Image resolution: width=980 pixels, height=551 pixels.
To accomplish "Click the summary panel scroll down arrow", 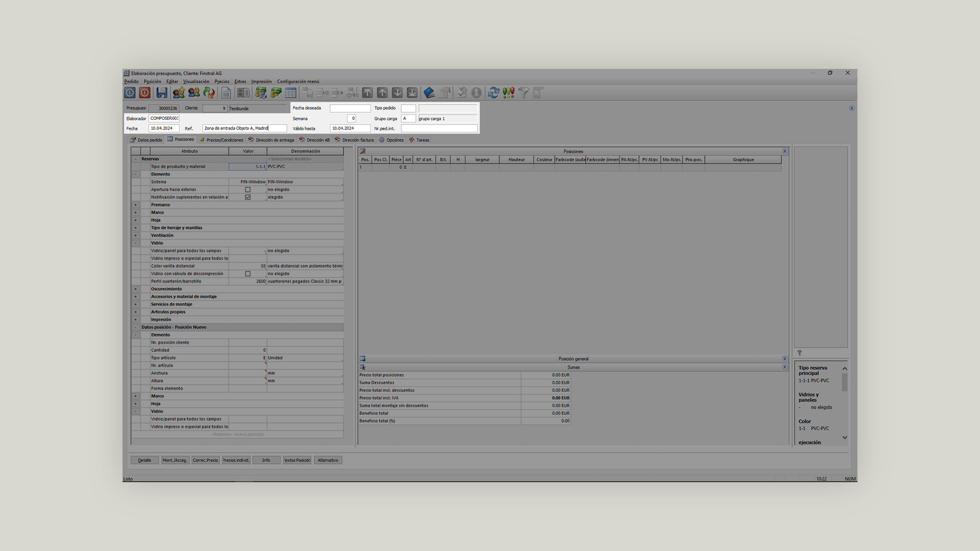I will [845, 437].
